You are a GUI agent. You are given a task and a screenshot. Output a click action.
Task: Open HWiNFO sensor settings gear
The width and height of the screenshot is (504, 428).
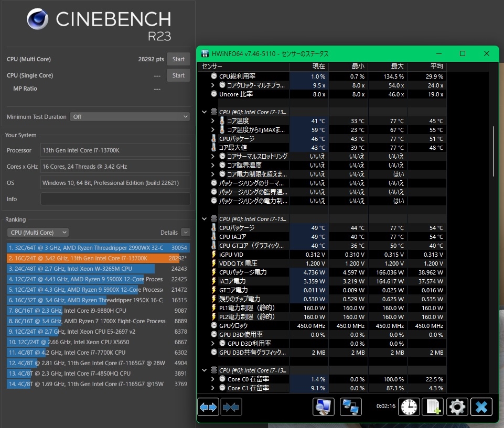(457, 407)
